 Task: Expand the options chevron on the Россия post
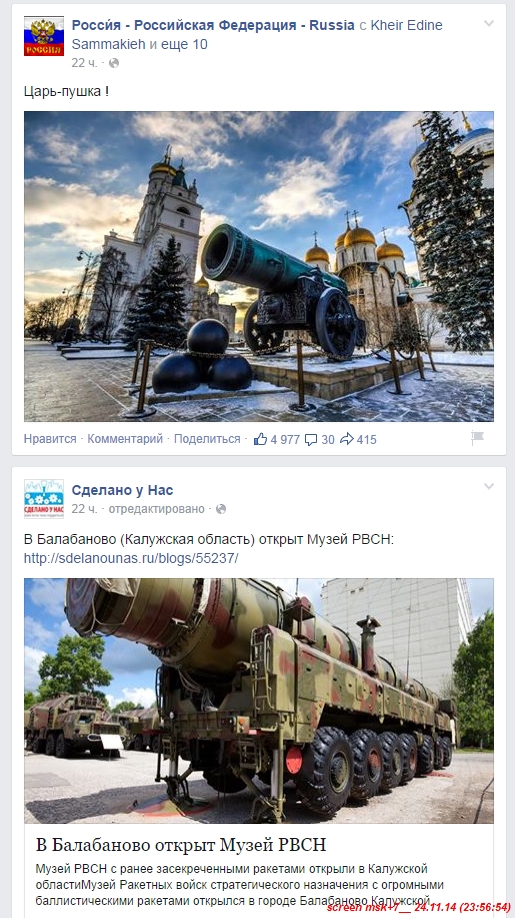[489, 24]
